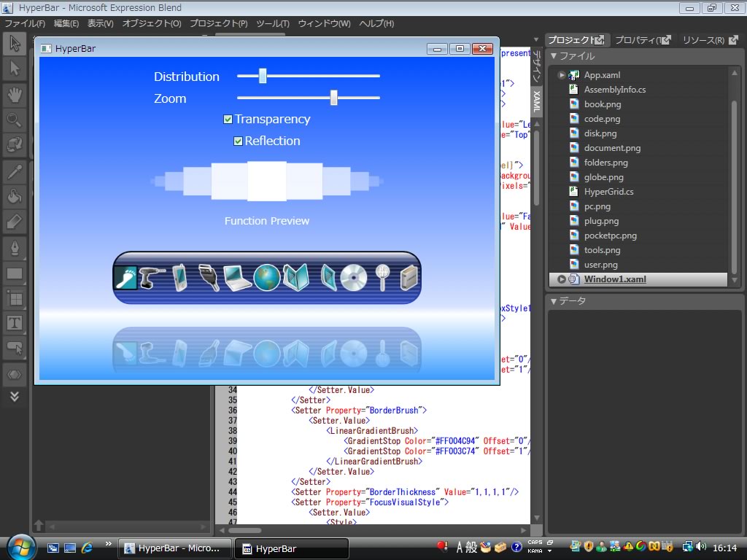This screenshot has height=560, width=747.
Task: Open the ウィンドウ(W) menu
Action: 324,23
